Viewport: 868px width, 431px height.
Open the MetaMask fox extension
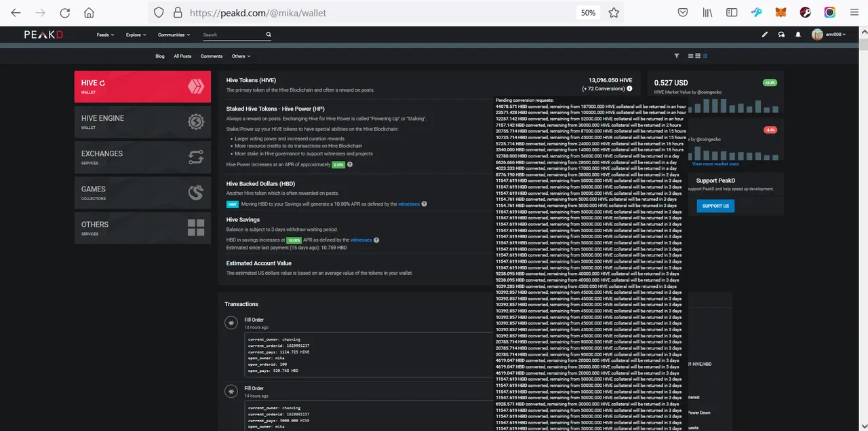[781, 12]
